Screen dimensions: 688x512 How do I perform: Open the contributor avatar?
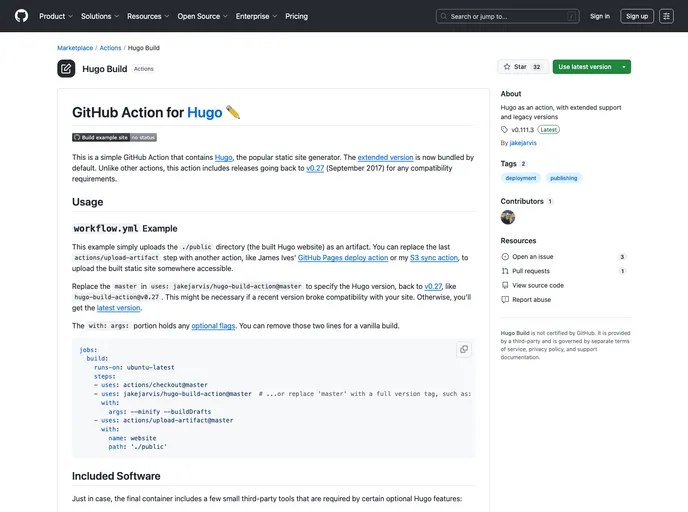[x=508, y=217]
